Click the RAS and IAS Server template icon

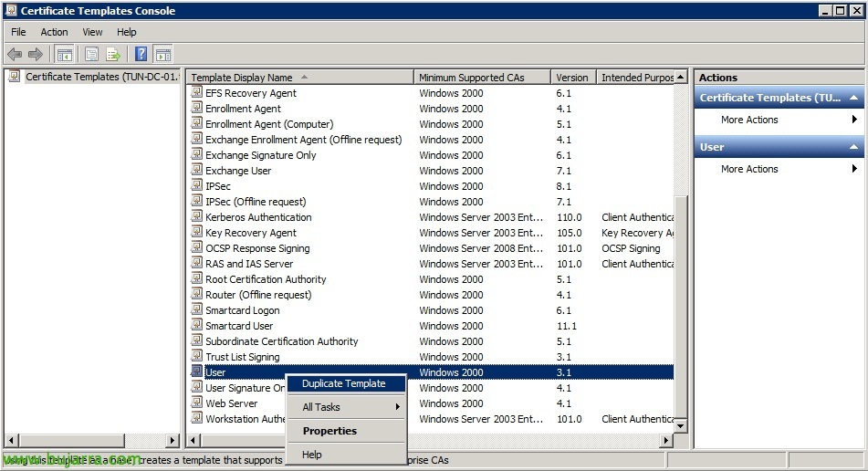point(196,262)
